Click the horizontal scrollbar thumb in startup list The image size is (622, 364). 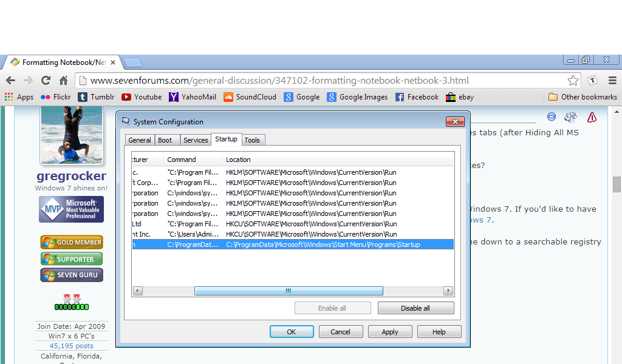(x=289, y=291)
